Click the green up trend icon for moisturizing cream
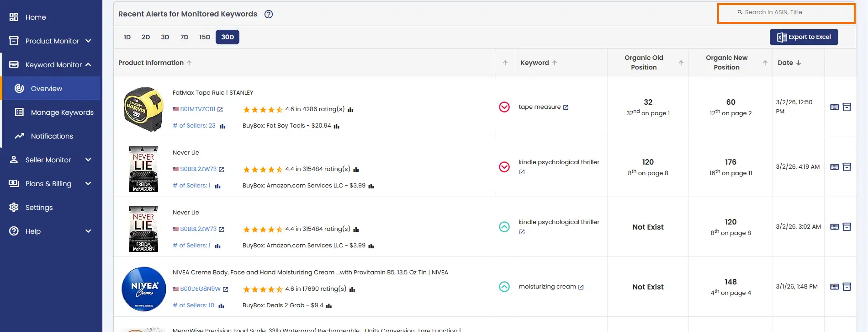868x332 pixels. [x=504, y=287]
